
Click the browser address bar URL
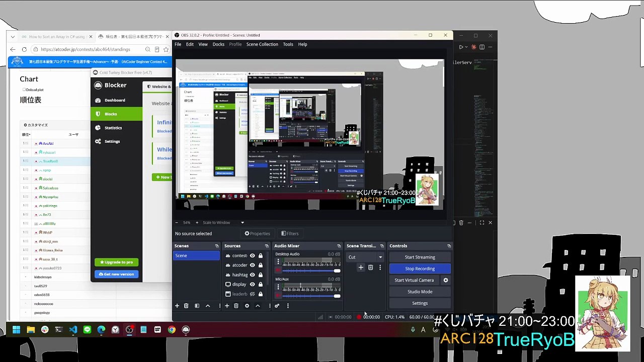coord(86,49)
